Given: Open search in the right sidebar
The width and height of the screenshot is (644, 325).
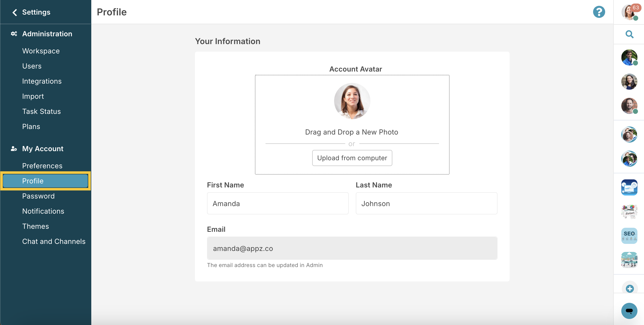Looking at the screenshot, I should pos(629,34).
